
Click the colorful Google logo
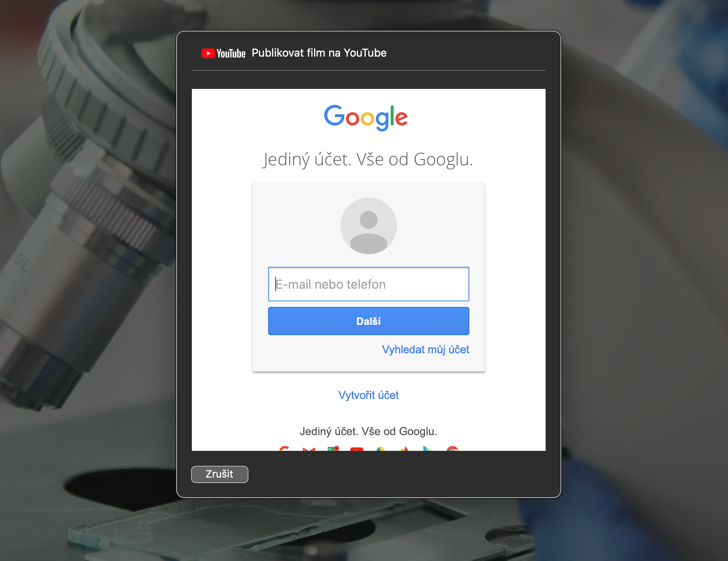pos(366,118)
